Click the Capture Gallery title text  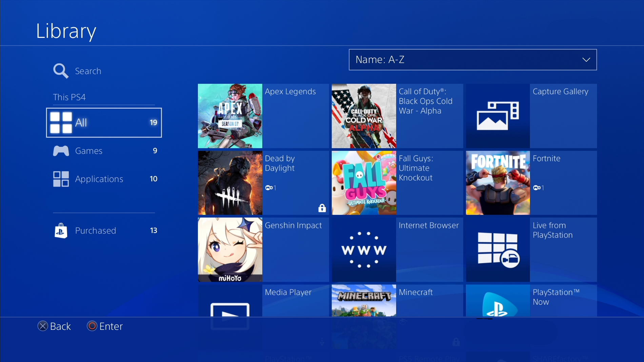pos(560,91)
